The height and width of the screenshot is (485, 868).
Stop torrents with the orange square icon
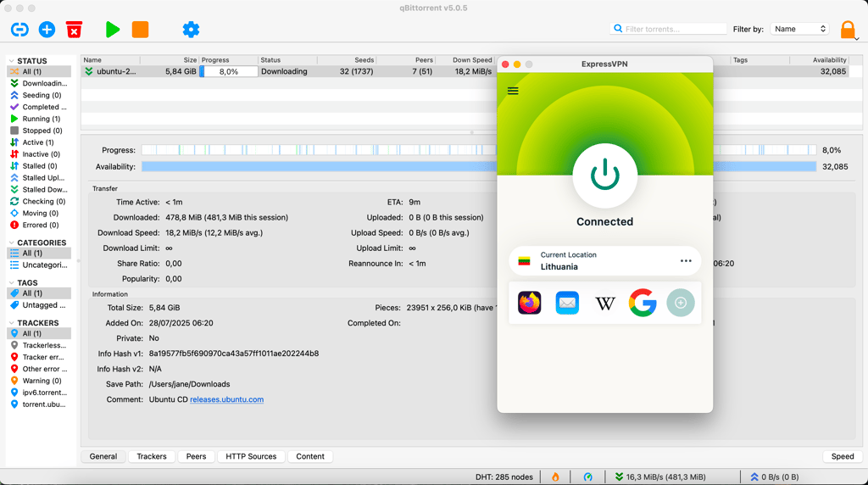coord(140,30)
